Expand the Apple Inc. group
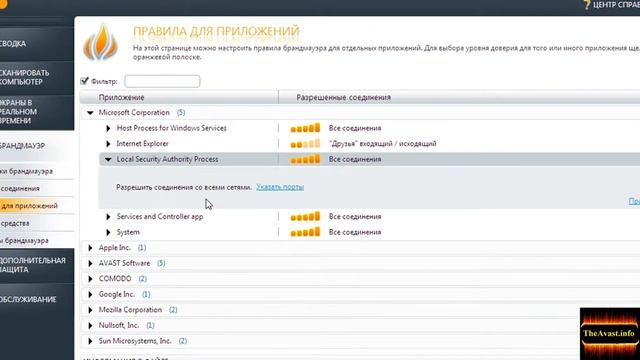This screenshot has height=360, width=640. 90,248
